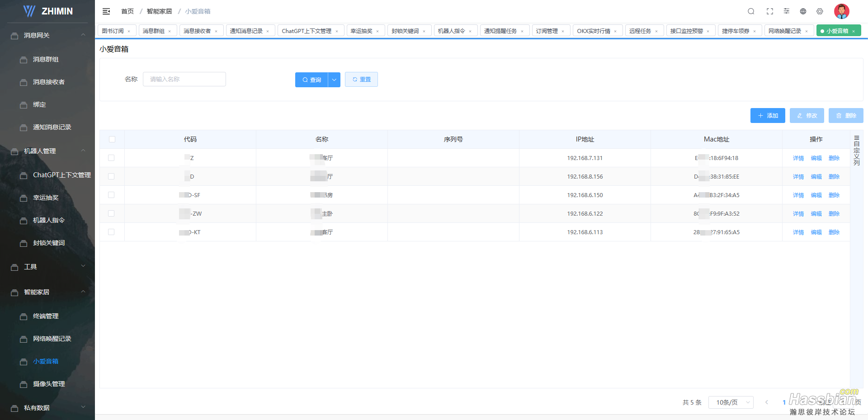Tick the select-all checkbox in table header

[112, 139]
